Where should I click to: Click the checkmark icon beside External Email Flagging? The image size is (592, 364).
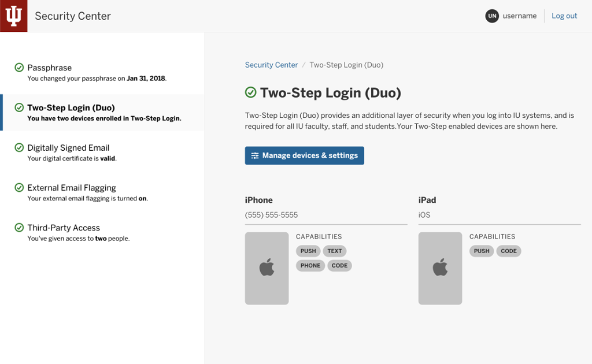click(19, 187)
